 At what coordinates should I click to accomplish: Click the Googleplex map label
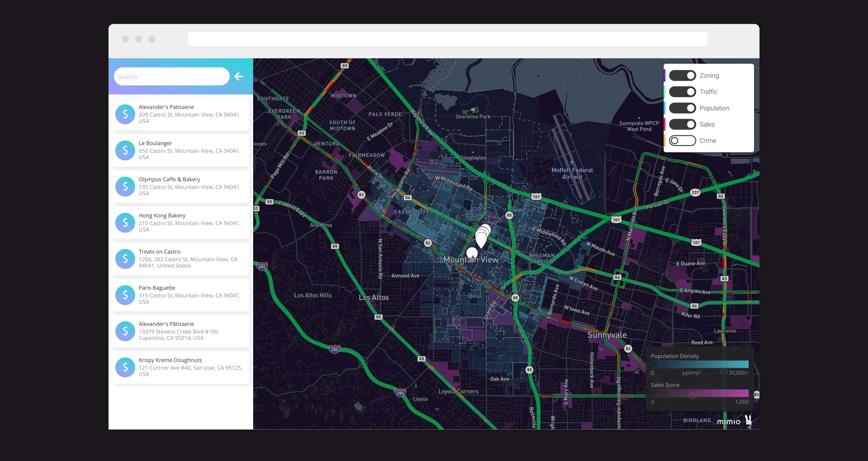(x=473, y=157)
